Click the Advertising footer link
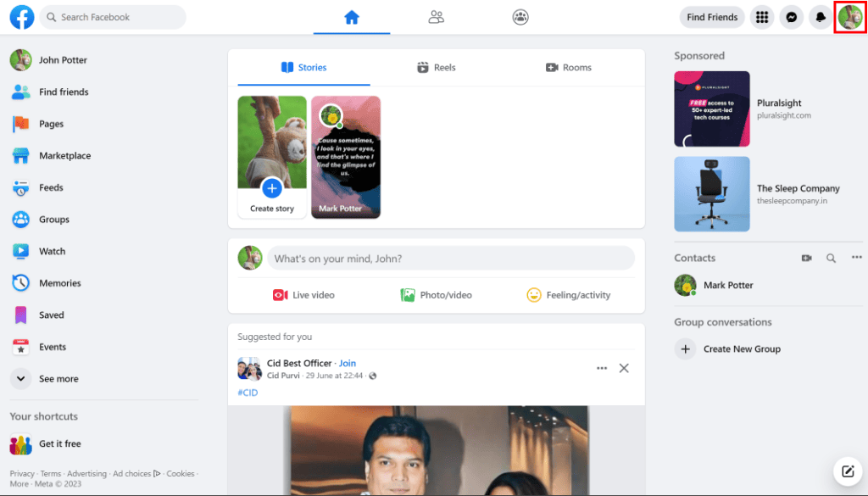The image size is (868, 496). pos(87,474)
